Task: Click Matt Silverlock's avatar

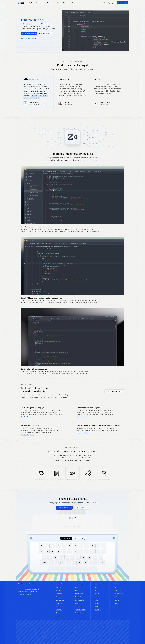Action: coord(25,103)
